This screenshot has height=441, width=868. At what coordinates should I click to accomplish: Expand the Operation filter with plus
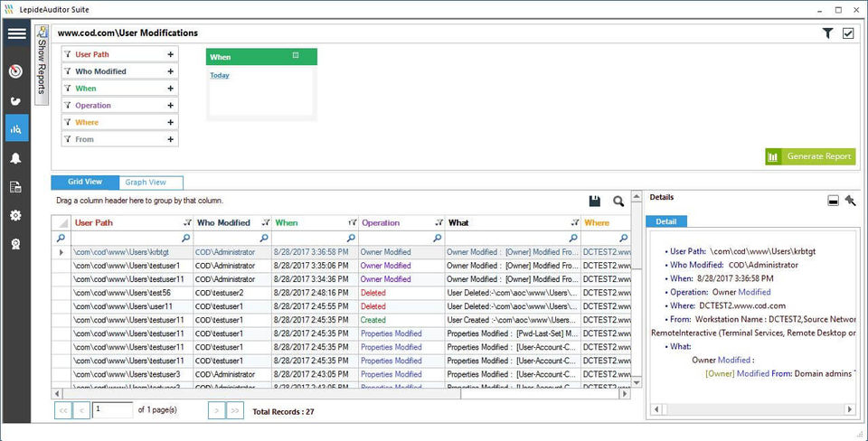point(170,106)
